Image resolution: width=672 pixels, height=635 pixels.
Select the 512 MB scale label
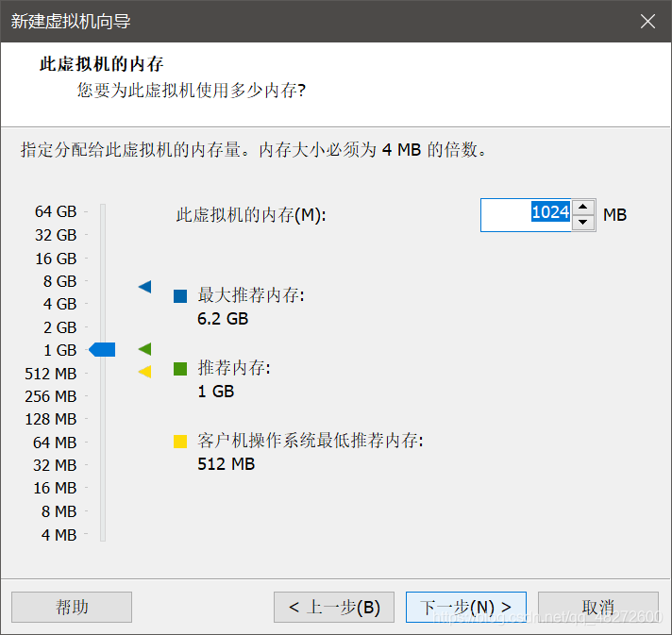[51, 374]
